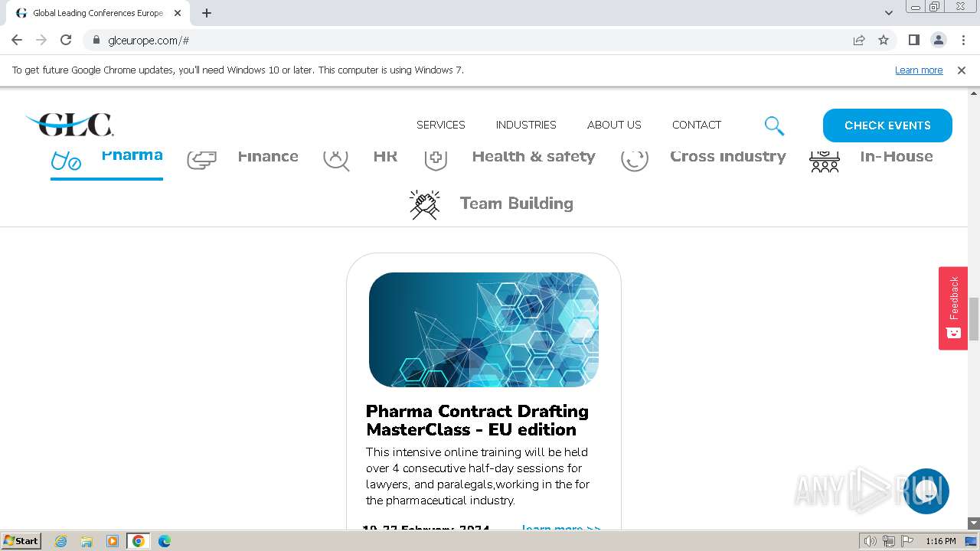This screenshot has height=551, width=980.
Task: View site information lock icon
Action: coord(96,40)
